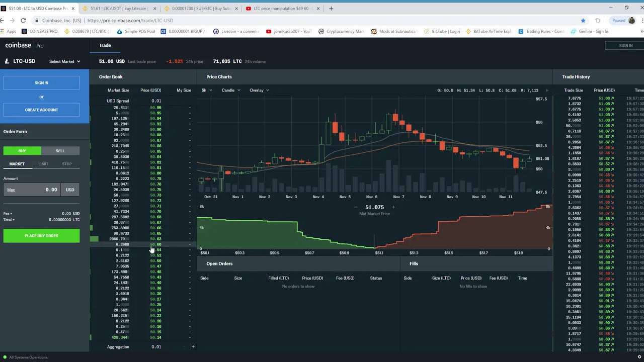The width and height of the screenshot is (644, 362).
Task: Click the USD currency button in Amount
Action: coord(70,190)
